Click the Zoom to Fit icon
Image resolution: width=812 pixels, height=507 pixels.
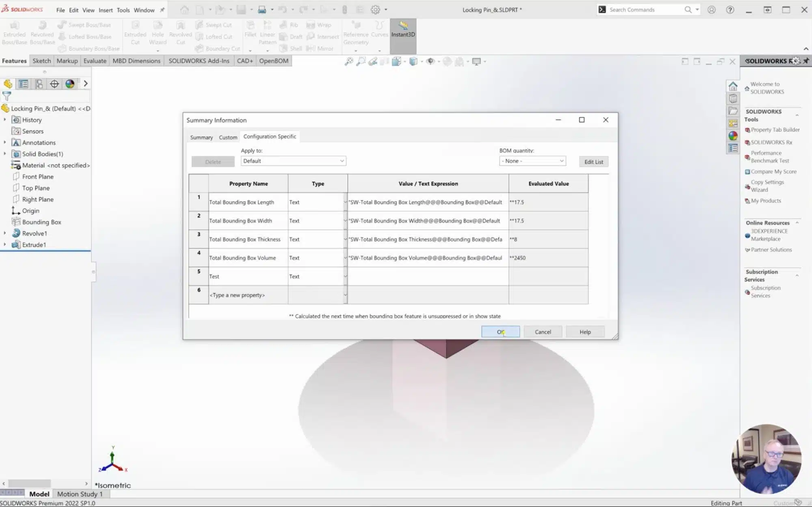tap(349, 61)
